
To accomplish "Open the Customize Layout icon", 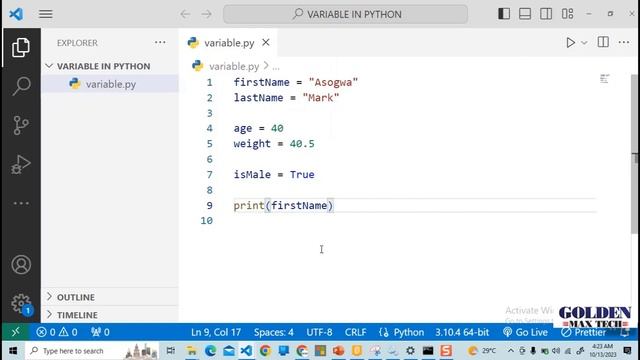I will [567, 14].
